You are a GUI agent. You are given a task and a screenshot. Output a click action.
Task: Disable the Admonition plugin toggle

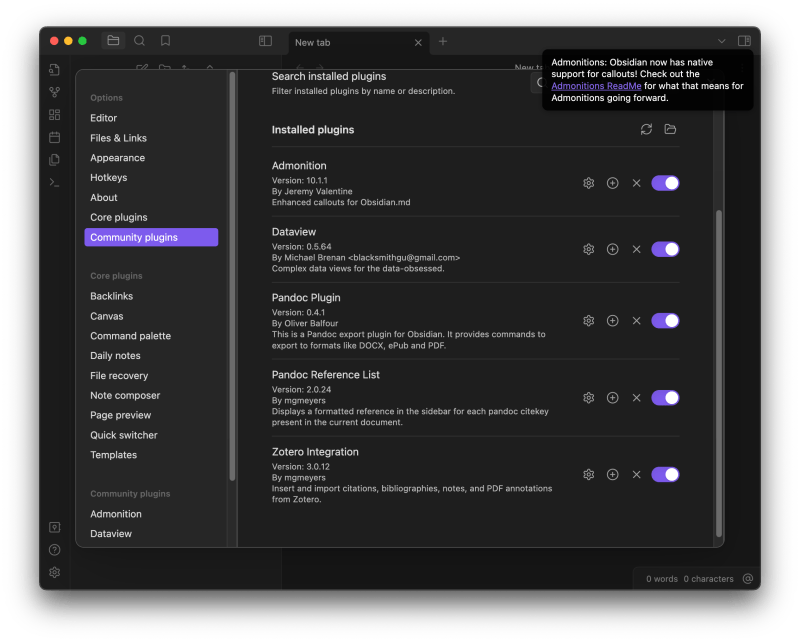(x=664, y=183)
